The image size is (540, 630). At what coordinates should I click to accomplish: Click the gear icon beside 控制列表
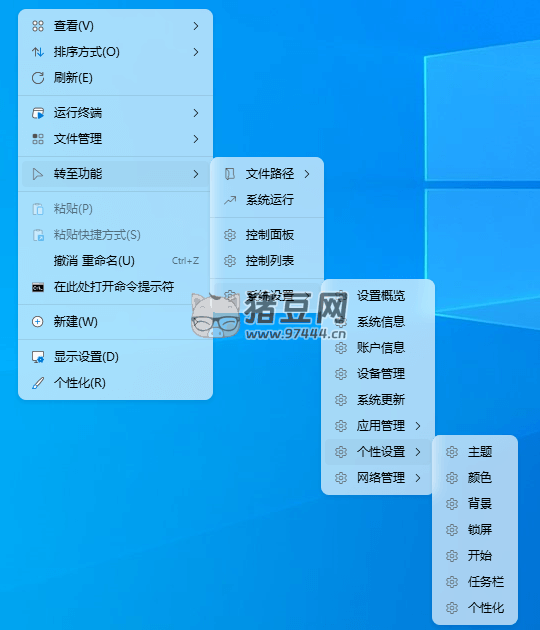pyautogui.click(x=230, y=261)
